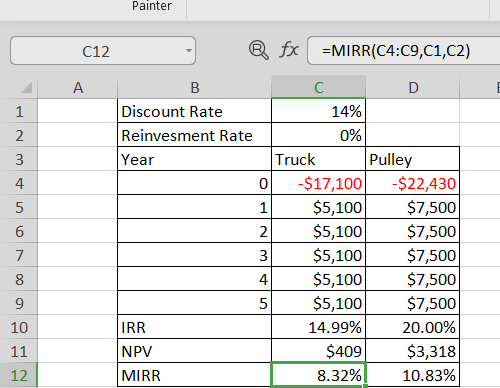Open the Insert Function fx button
500x388 pixels.
[289, 50]
